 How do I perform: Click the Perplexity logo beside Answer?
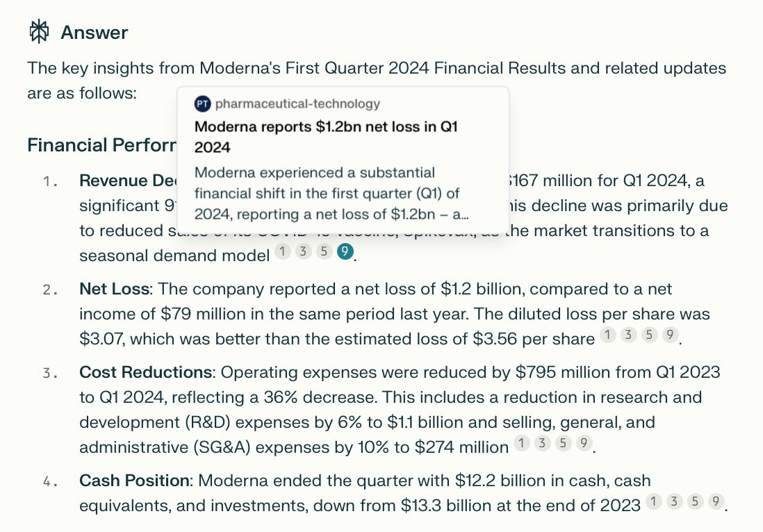point(39,32)
